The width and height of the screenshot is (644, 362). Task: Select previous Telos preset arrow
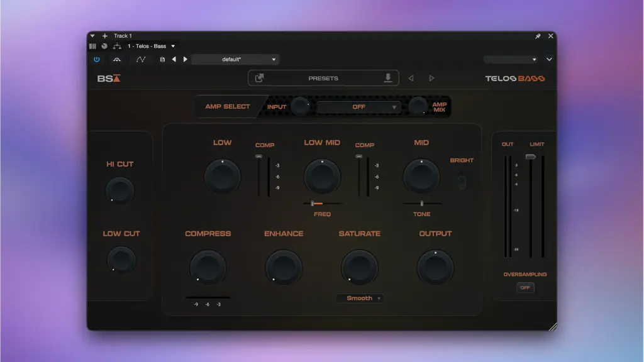(x=411, y=78)
